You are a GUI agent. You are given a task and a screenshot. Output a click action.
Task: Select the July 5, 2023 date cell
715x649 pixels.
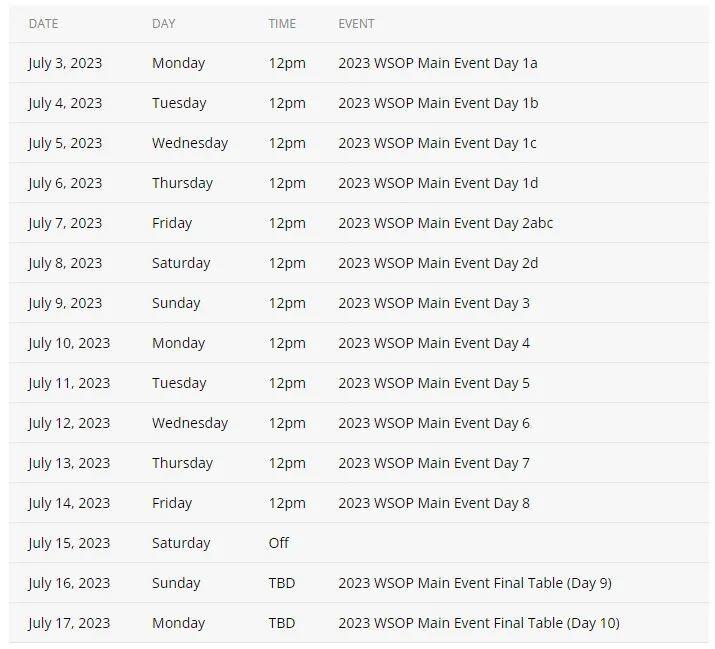[65, 143]
